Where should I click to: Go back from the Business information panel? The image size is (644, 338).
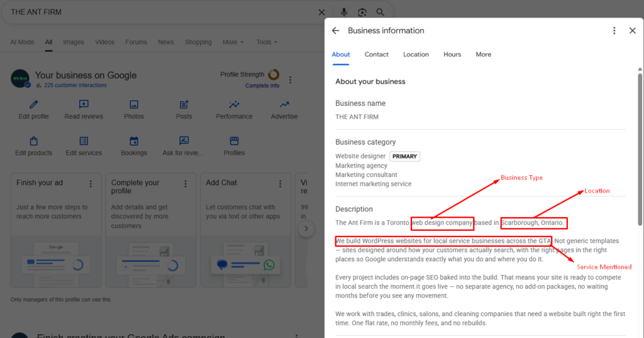[336, 30]
